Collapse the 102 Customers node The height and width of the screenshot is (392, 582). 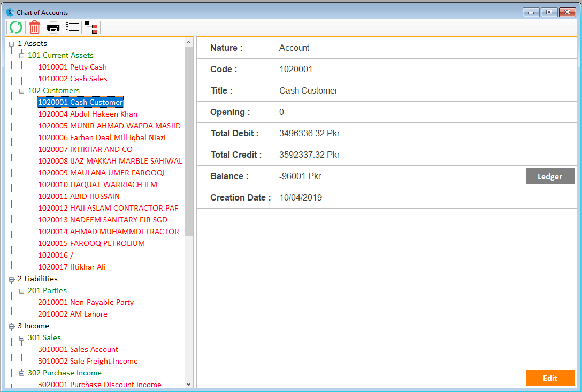click(x=21, y=91)
